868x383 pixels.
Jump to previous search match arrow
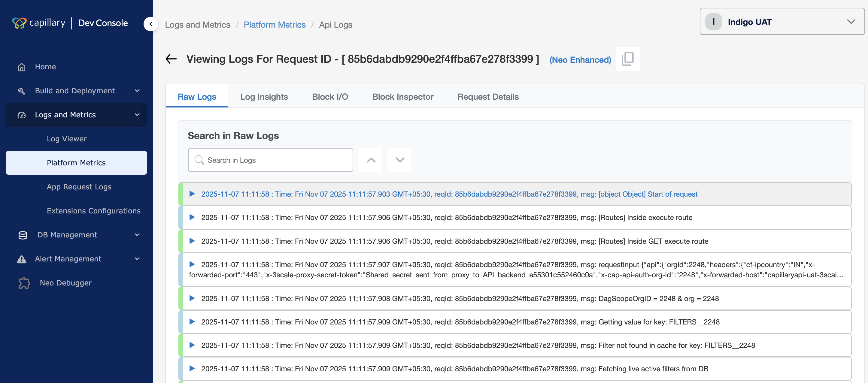(370, 160)
